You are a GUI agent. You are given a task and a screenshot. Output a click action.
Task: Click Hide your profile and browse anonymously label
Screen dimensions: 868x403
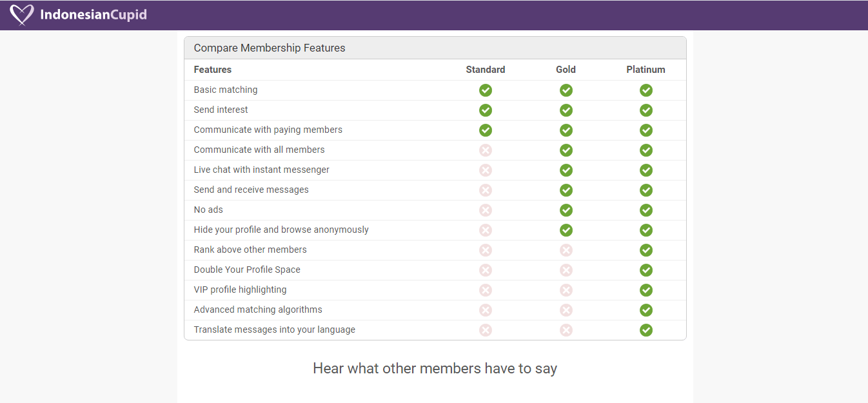pyautogui.click(x=281, y=230)
